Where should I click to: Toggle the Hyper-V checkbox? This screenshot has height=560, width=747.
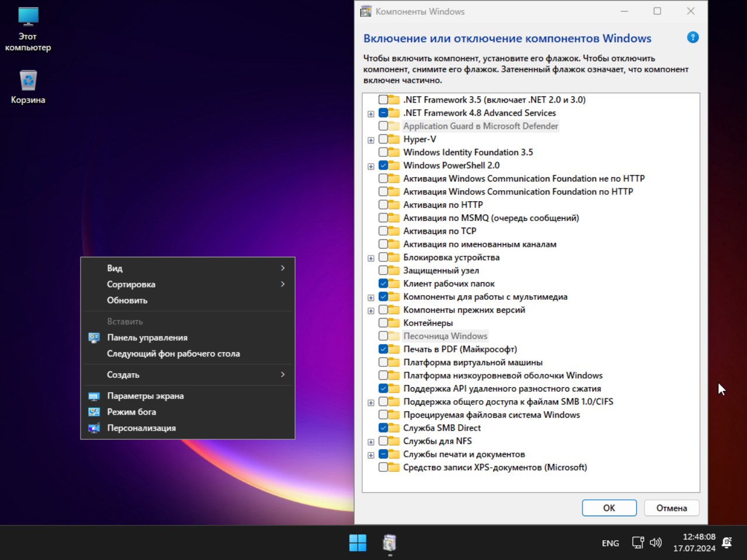point(383,139)
